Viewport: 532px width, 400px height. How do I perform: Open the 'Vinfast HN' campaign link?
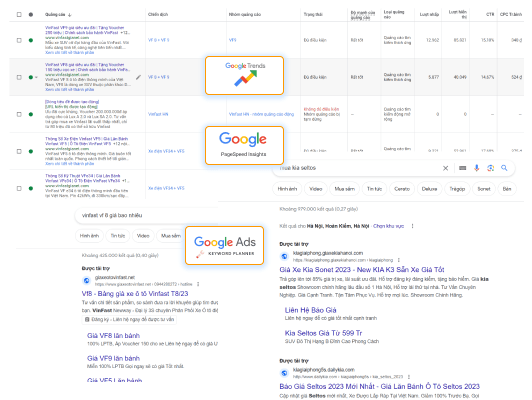pos(158,114)
